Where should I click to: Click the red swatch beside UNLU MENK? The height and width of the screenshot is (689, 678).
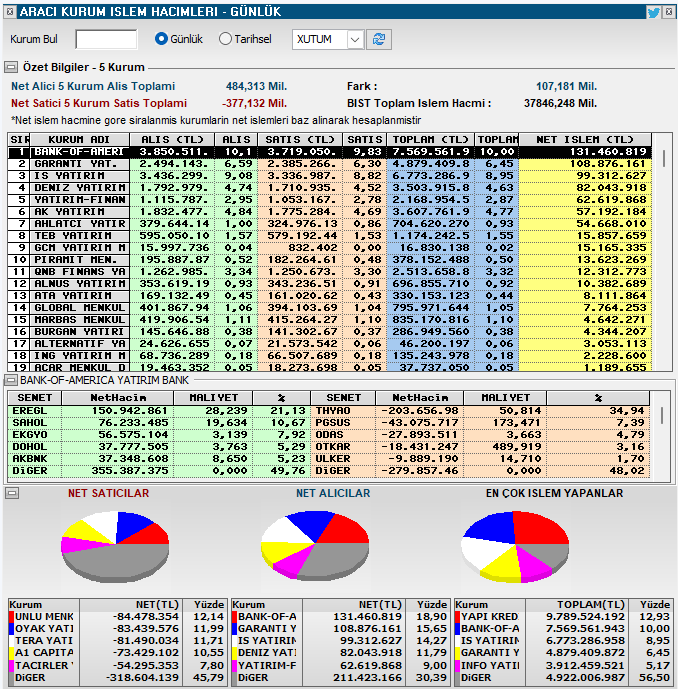click(12, 617)
